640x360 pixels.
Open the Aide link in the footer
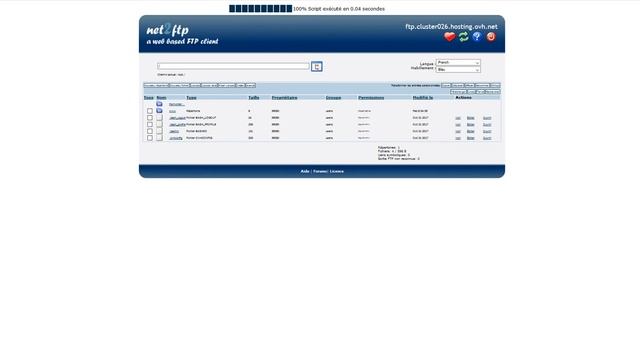(305, 171)
